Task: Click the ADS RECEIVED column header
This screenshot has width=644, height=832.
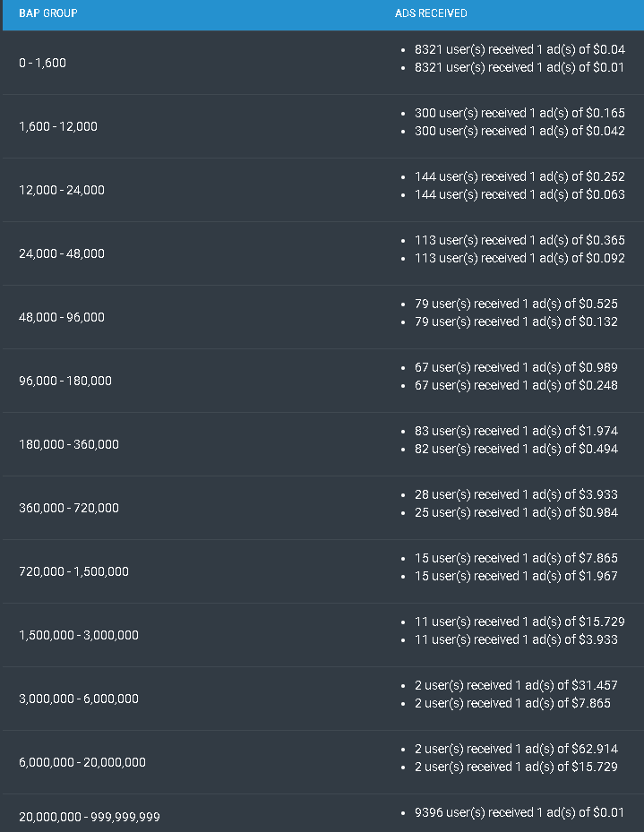Action: pyautogui.click(x=431, y=14)
